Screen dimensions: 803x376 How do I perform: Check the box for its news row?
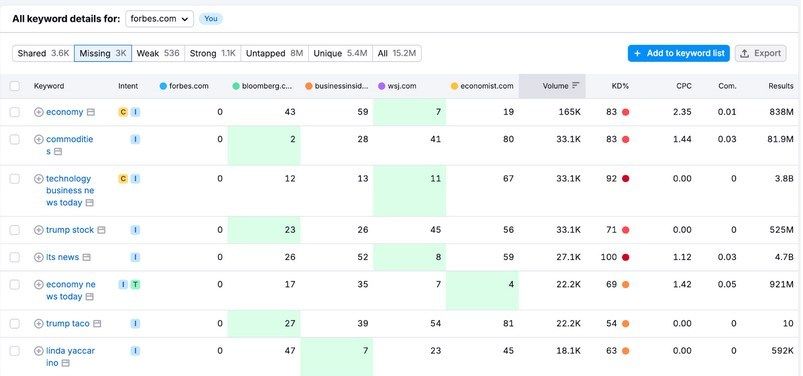coord(15,257)
